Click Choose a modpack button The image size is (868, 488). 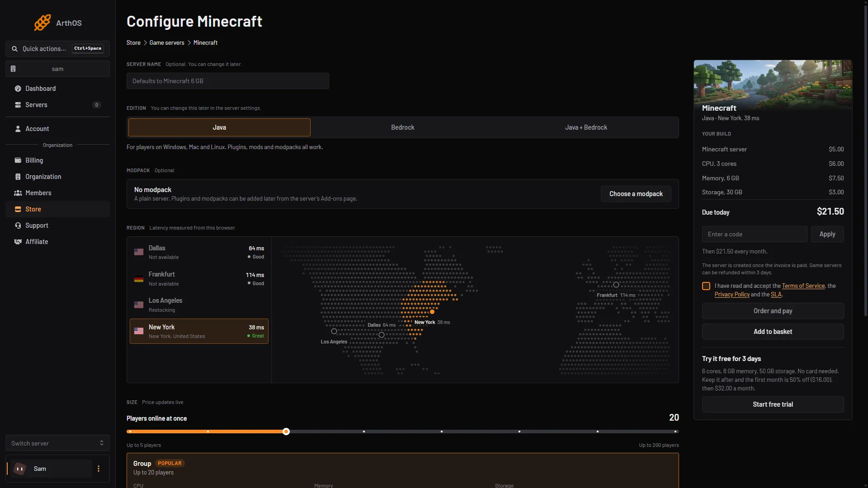click(x=636, y=194)
